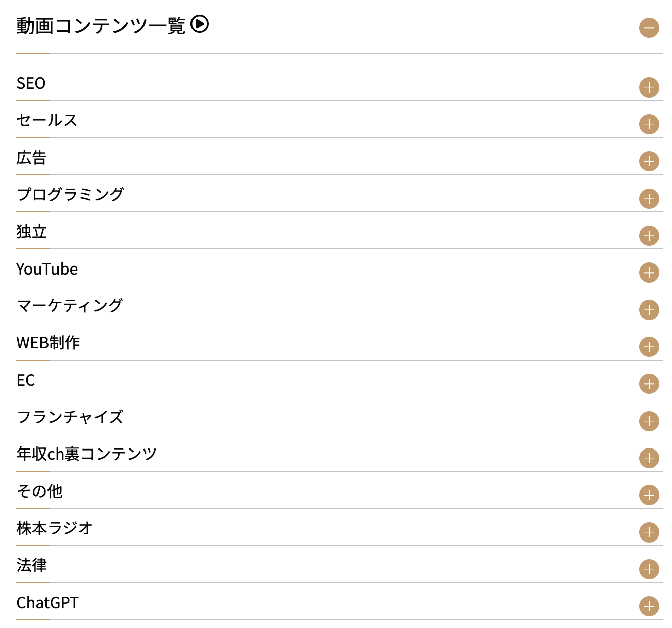Expand セールス using its plus icon
Viewport: 672px width, 628px height.
click(x=649, y=124)
